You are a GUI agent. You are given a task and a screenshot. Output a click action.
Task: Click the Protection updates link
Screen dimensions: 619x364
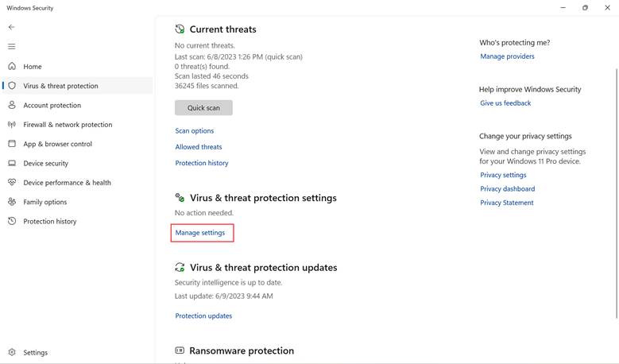click(x=203, y=316)
